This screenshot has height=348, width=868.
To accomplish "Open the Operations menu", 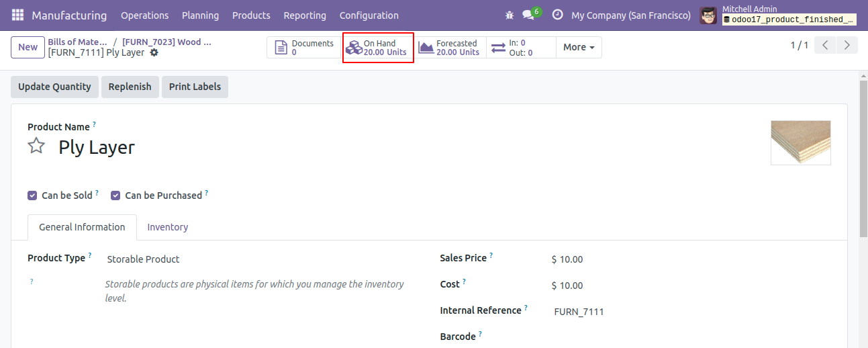I will point(145,15).
